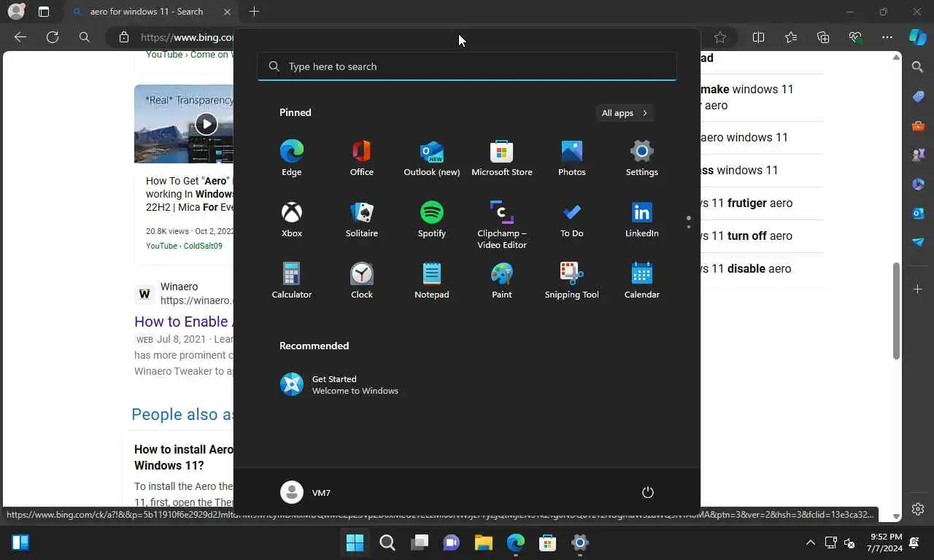This screenshot has height=560, width=934.
Task: Open Edge profile icon
Action: coord(15,12)
